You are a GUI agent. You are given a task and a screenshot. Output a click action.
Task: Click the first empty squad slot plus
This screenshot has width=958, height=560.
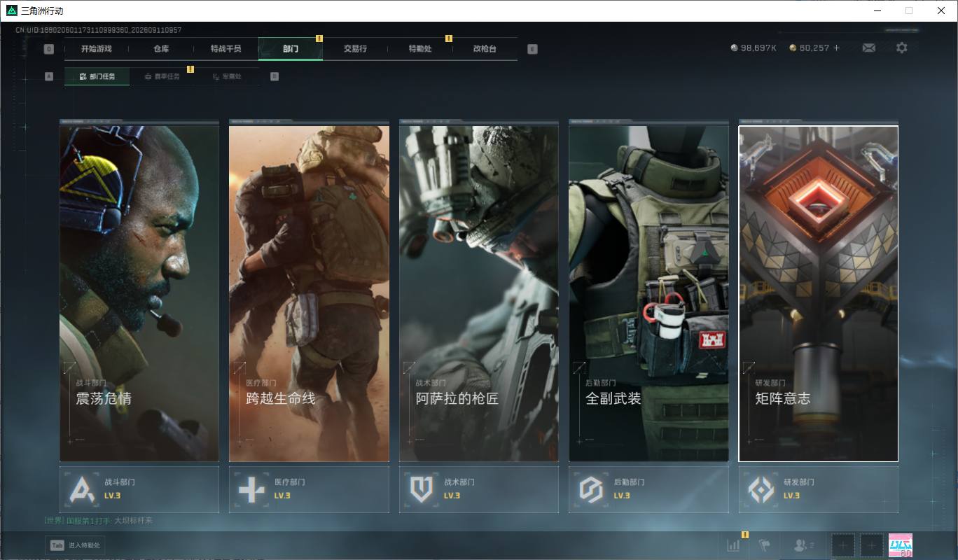tap(843, 545)
